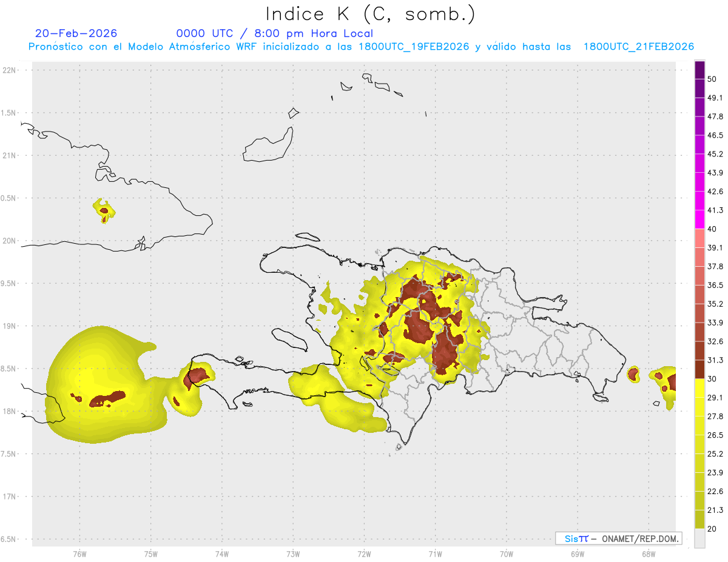Click the '43.9' colorbar value
728x562 pixels.
tap(715, 173)
